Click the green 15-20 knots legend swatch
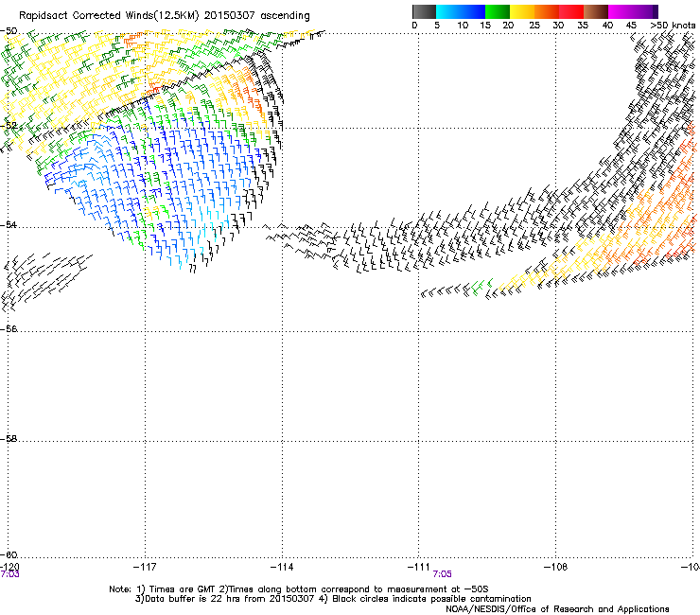 pyautogui.click(x=498, y=11)
